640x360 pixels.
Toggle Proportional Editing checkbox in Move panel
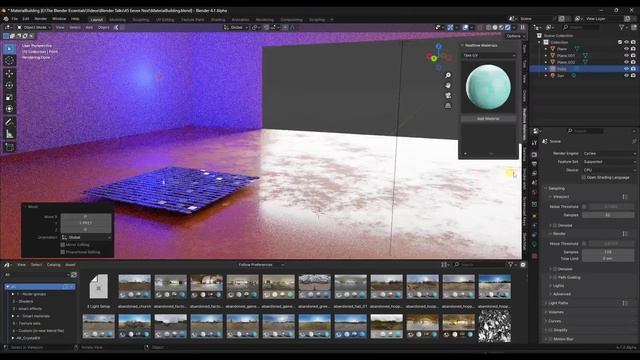coord(62,252)
